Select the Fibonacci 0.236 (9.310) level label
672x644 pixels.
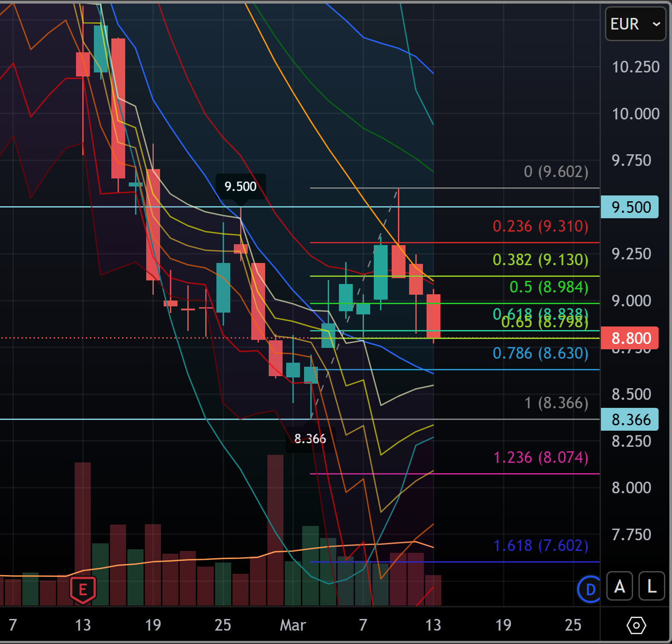coord(540,226)
